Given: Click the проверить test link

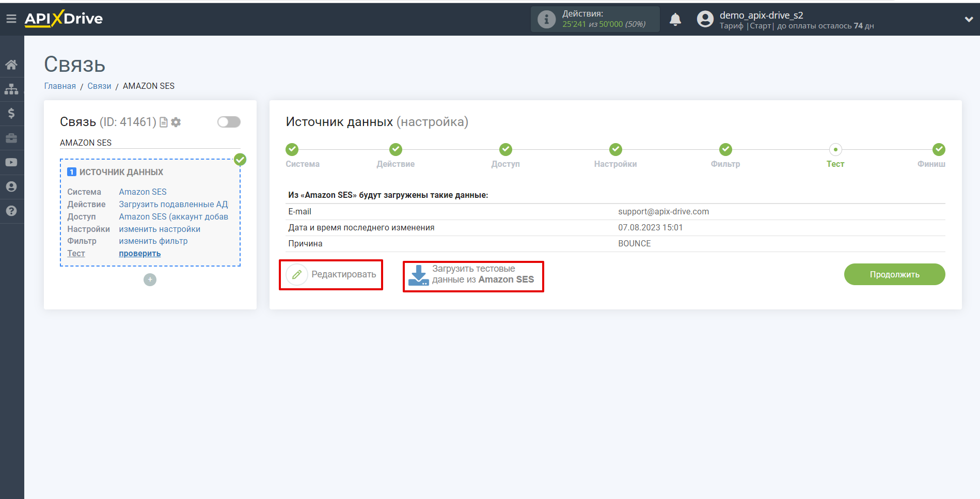Looking at the screenshot, I should pyautogui.click(x=140, y=254).
